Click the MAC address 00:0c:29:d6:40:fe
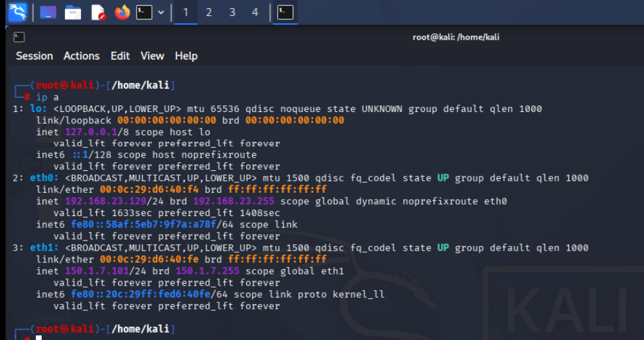 point(149,260)
